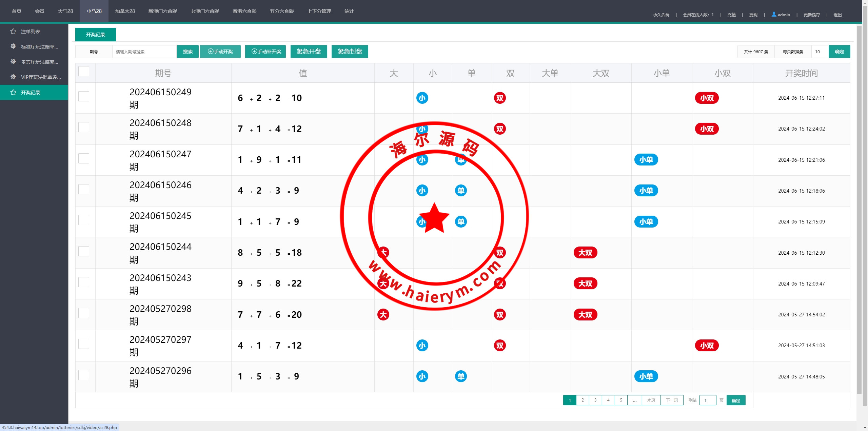Viewport: 868px width, 431px height.
Task: Click 小双 badge in row 202406150249
Action: tap(707, 98)
